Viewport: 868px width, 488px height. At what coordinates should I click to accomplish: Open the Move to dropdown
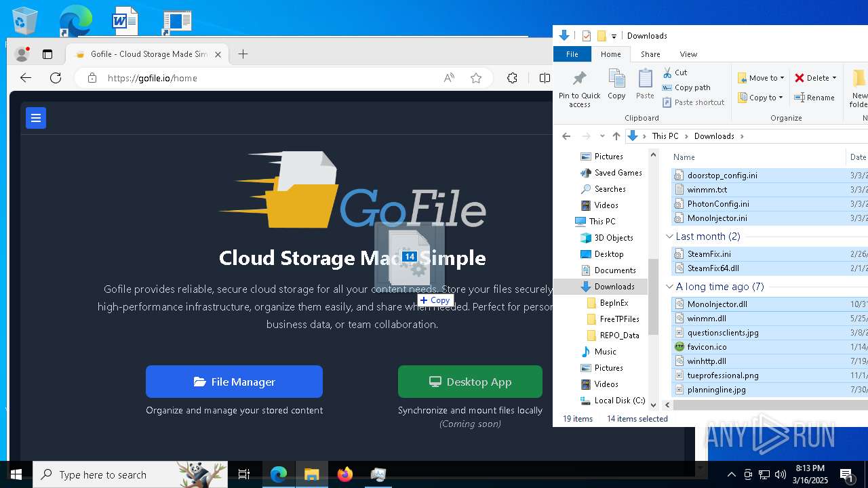761,78
